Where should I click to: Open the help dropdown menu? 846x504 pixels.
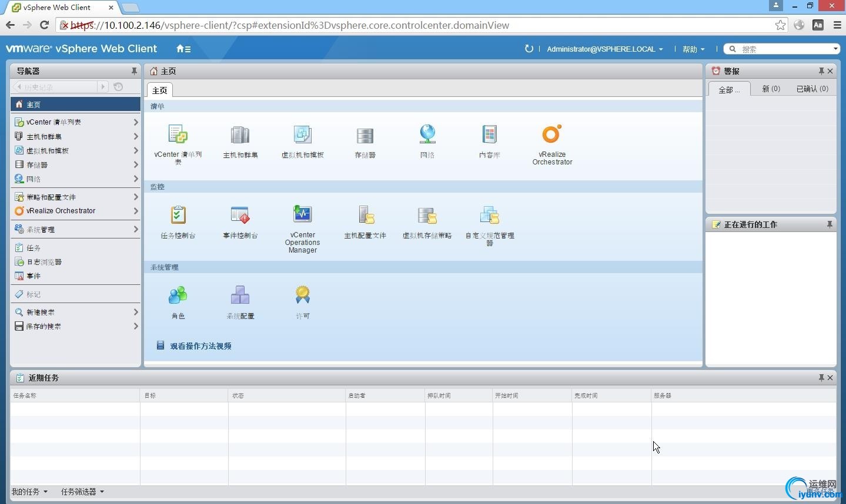click(x=693, y=49)
